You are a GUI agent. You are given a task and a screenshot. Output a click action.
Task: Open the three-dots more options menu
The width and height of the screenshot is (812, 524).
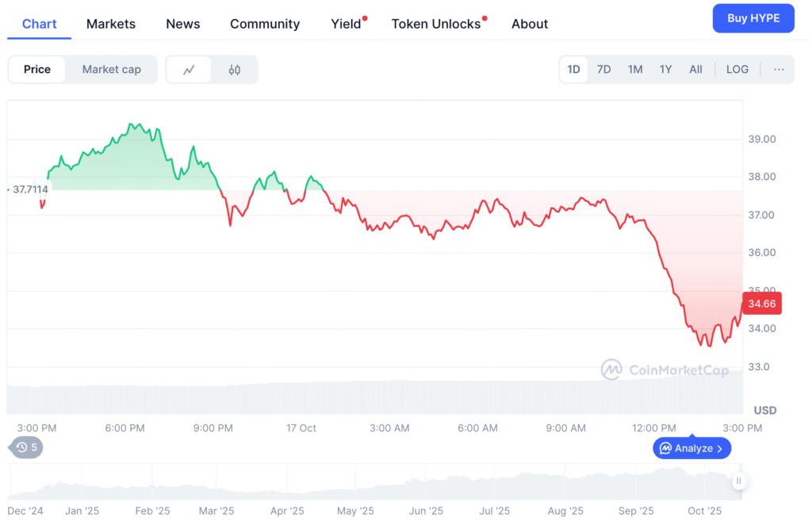click(779, 70)
